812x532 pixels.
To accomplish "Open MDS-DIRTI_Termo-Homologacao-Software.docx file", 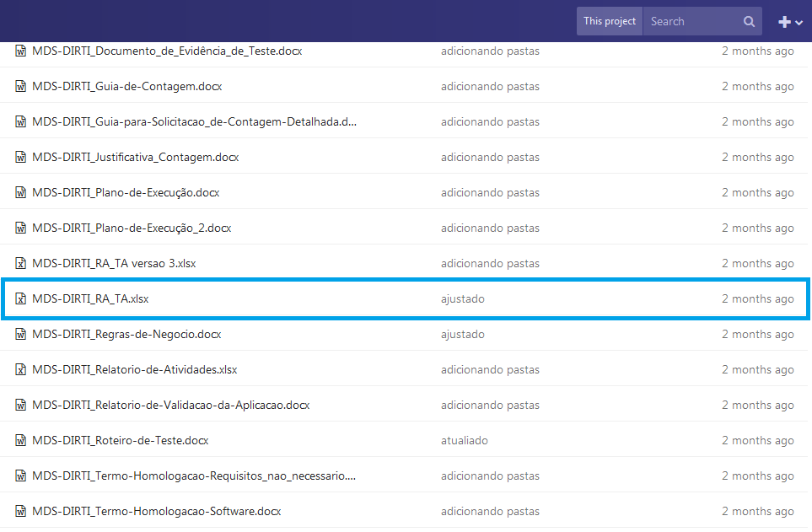I will pyautogui.click(x=156, y=512).
